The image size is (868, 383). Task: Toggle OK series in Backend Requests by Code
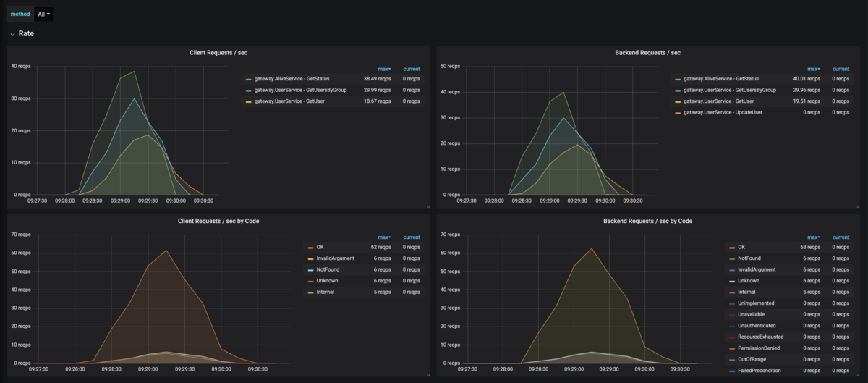click(740, 247)
